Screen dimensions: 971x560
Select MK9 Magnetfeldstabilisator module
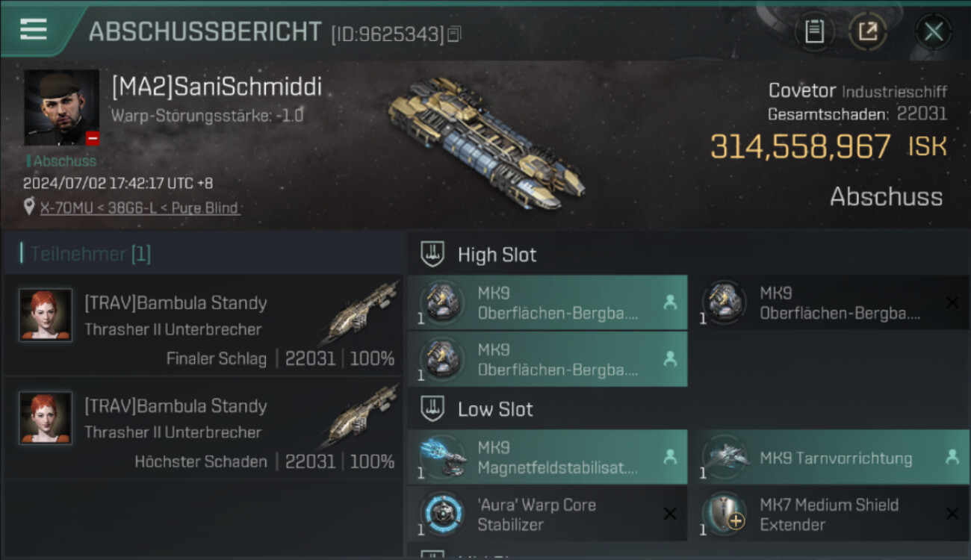click(x=547, y=457)
